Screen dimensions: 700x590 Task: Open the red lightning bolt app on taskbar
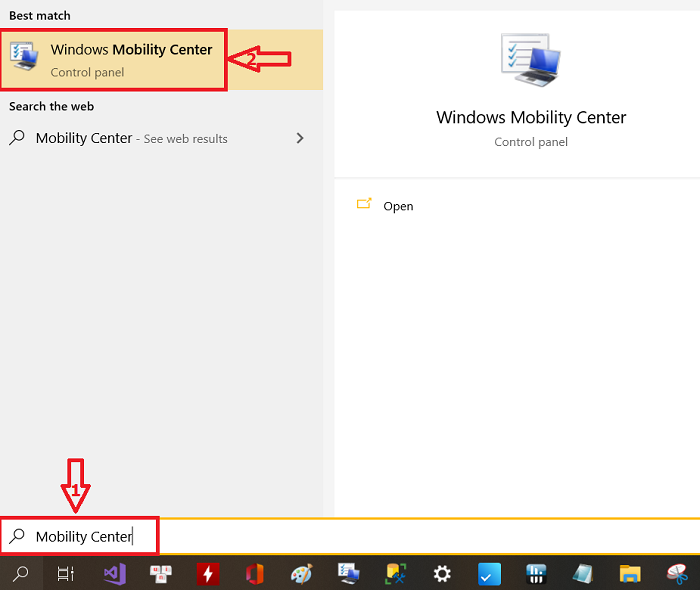pyautogui.click(x=208, y=574)
